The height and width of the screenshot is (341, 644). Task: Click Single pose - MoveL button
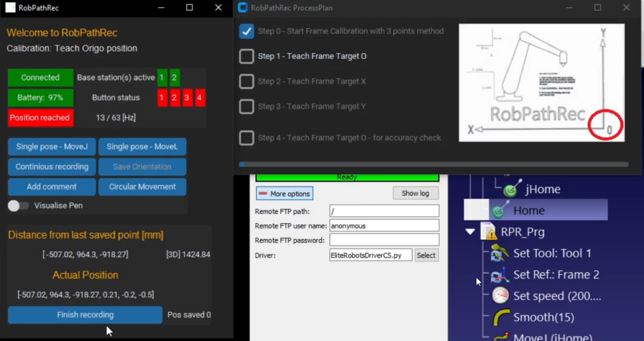click(142, 147)
